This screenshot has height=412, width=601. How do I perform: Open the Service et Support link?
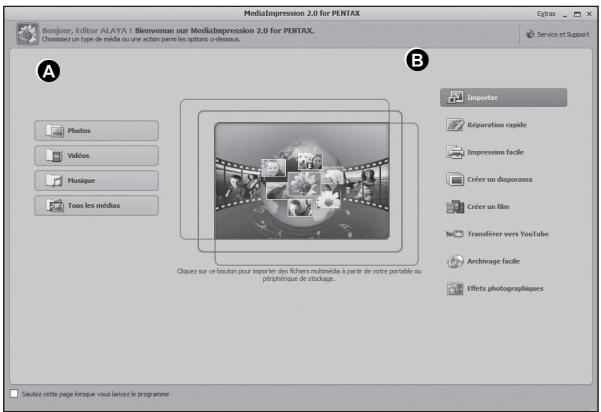click(x=563, y=34)
